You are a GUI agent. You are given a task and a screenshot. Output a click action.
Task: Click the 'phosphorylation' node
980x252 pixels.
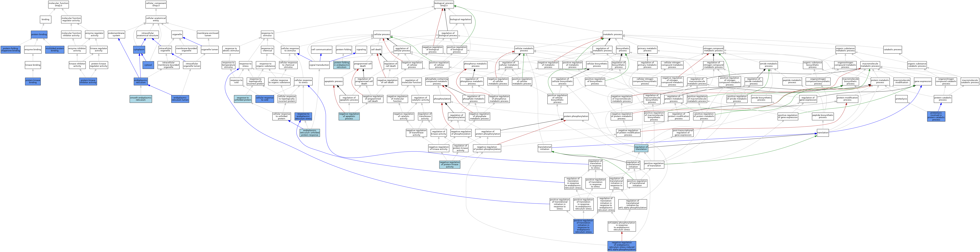coord(442,99)
